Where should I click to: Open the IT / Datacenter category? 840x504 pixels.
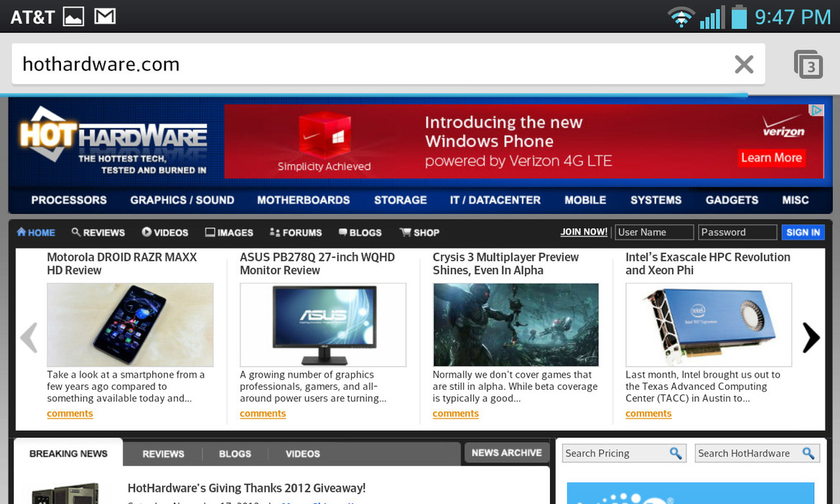pyautogui.click(x=495, y=200)
